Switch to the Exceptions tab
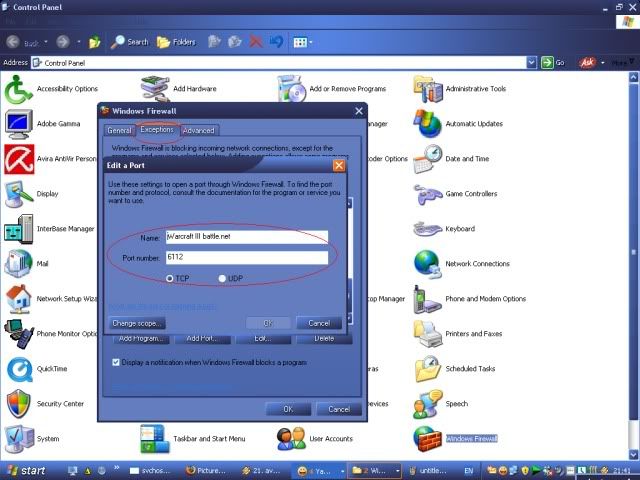 coord(157,130)
